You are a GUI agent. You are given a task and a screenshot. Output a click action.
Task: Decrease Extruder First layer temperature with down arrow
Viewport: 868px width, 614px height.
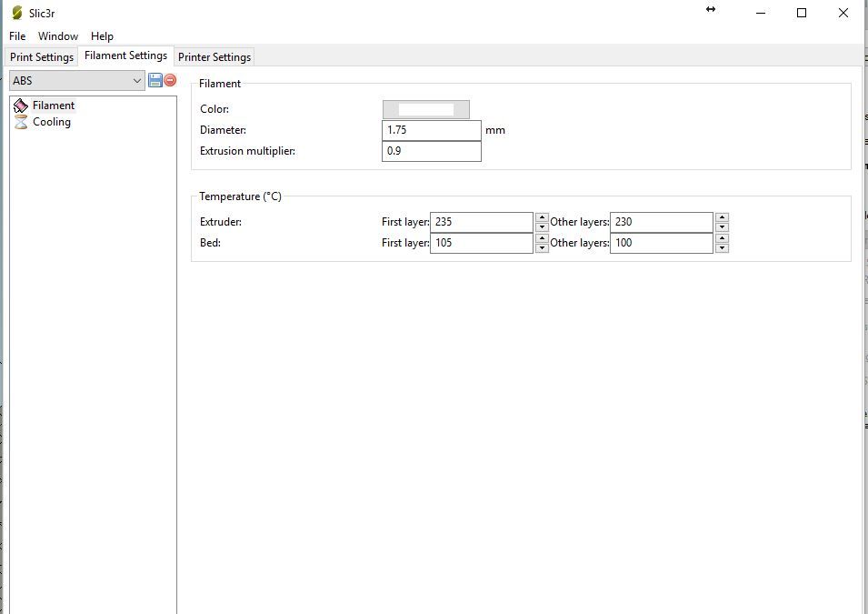(x=542, y=227)
